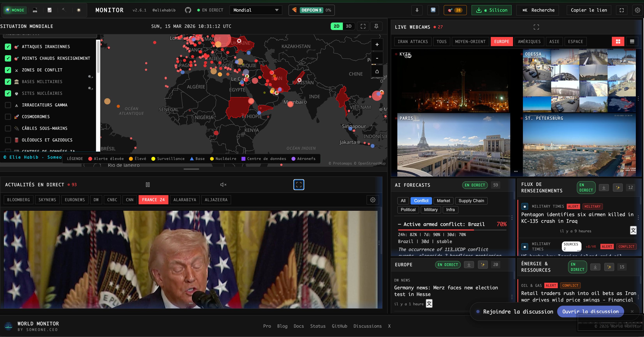Mute the live news video

(223, 185)
